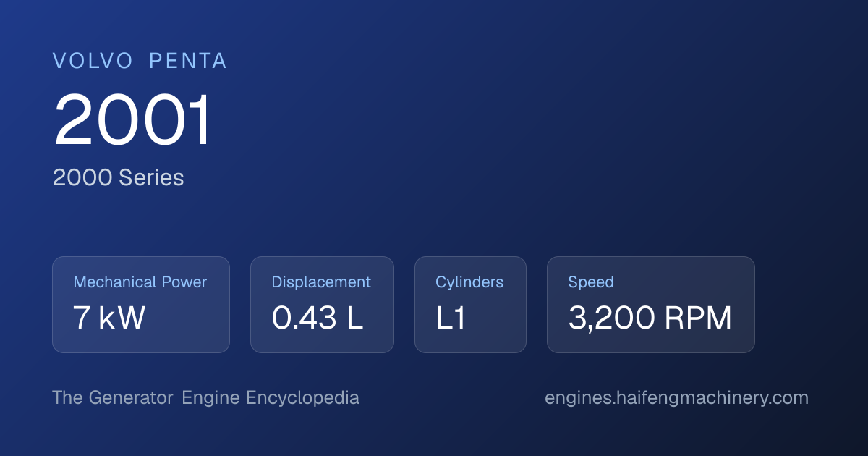This screenshot has width=868, height=456.
Task: Click the 0.43 L displacement value
Action: click(318, 318)
